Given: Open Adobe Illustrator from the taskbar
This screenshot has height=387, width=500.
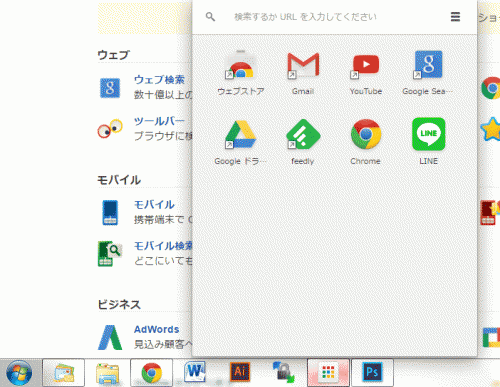Looking at the screenshot, I should [240, 371].
